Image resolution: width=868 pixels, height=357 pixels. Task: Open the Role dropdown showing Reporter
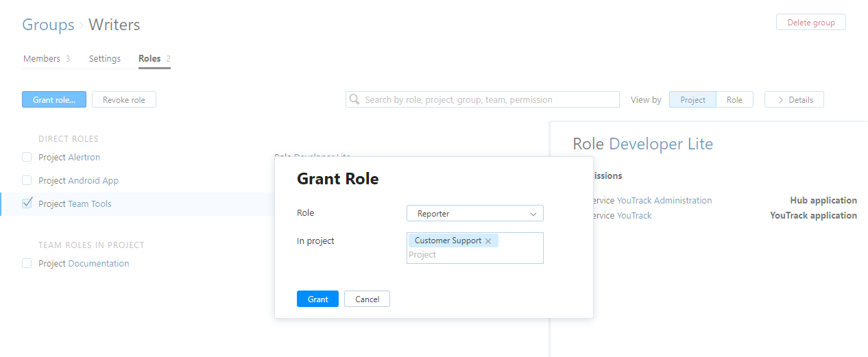(474, 214)
